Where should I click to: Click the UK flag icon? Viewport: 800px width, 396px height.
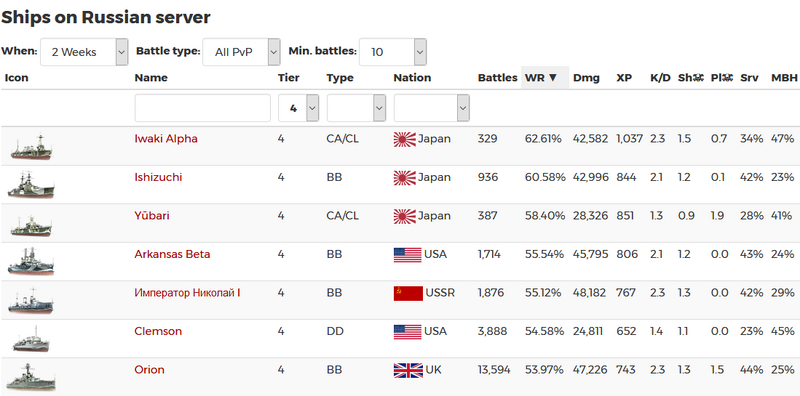tap(408, 370)
